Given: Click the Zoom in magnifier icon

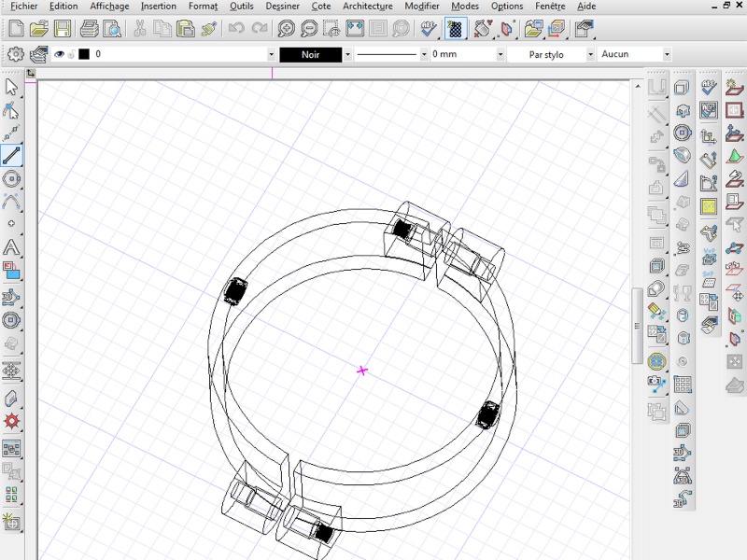Looking at the screenshot, I should coord(287,29).
